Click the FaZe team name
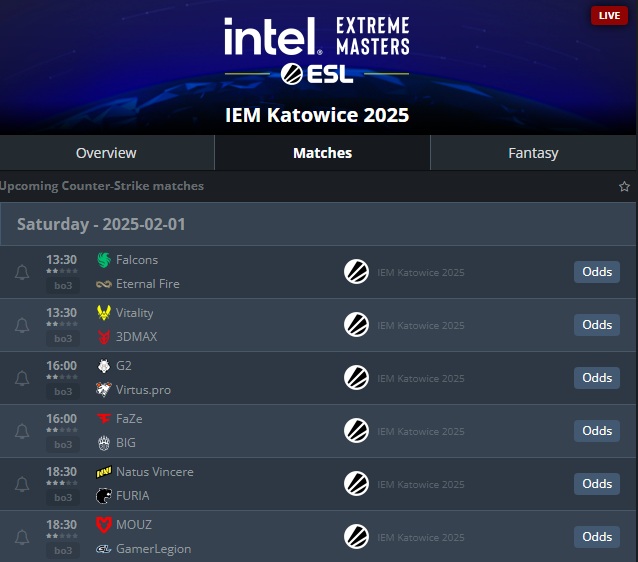638x562 pixels. (x=129, y=419)
